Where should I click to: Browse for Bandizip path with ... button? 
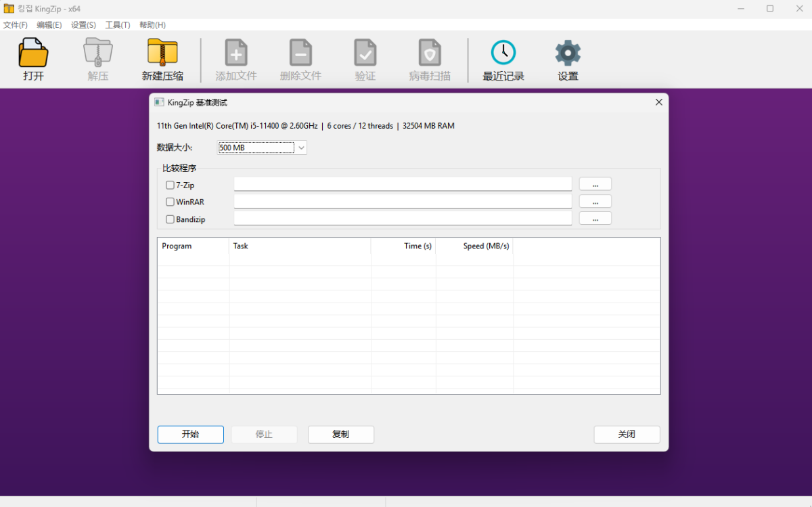tap(595, 218)
